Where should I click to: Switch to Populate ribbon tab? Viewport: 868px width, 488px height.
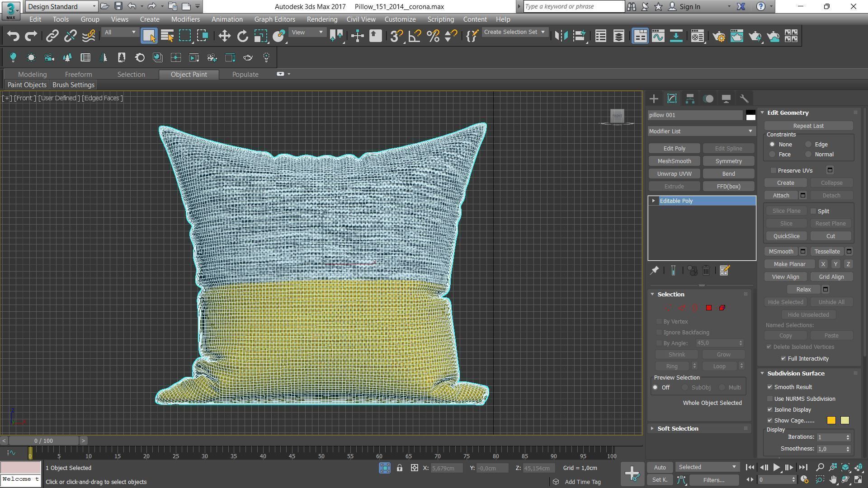pyautogui.click(x=245, y=75)
